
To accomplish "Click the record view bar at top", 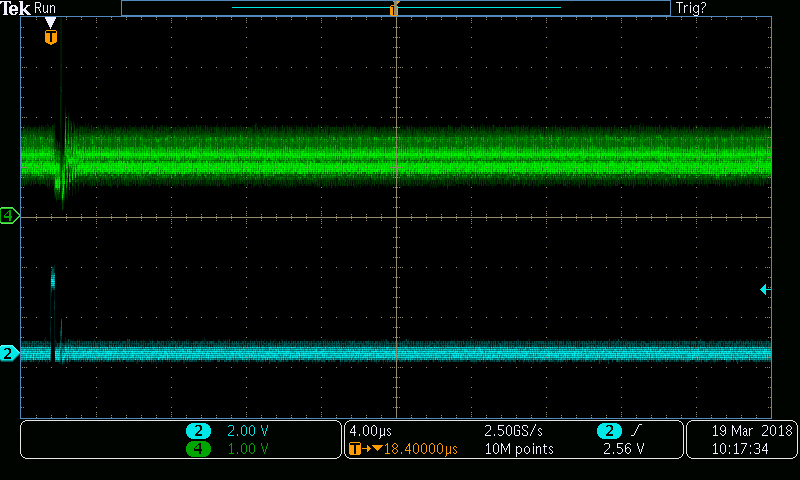I will tap(396, 8).
